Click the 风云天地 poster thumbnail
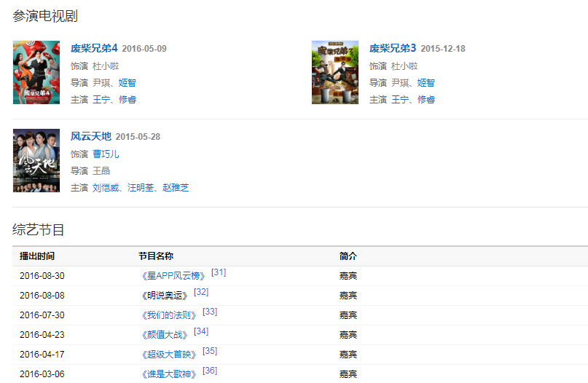Viewport: 588px width, 383px height. tap(36, 160)
